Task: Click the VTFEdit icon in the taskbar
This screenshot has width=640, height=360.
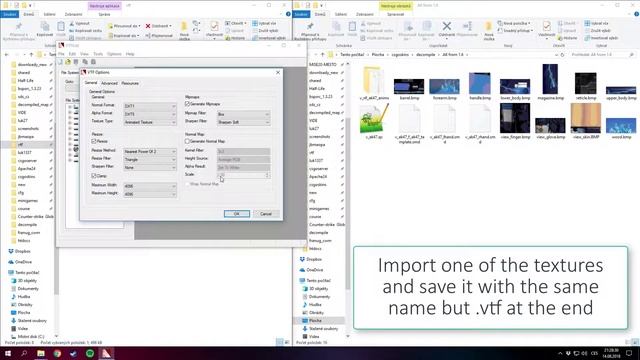Action: (106, 353)
